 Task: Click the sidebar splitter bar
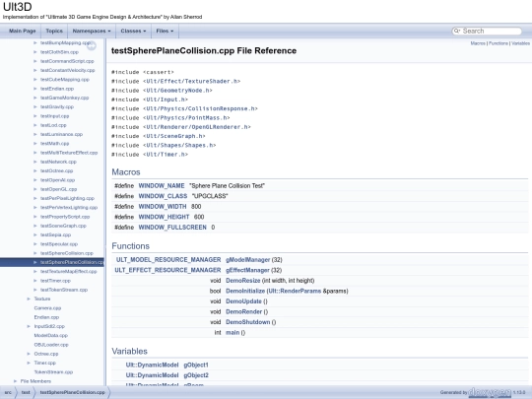tap(105, 212)
